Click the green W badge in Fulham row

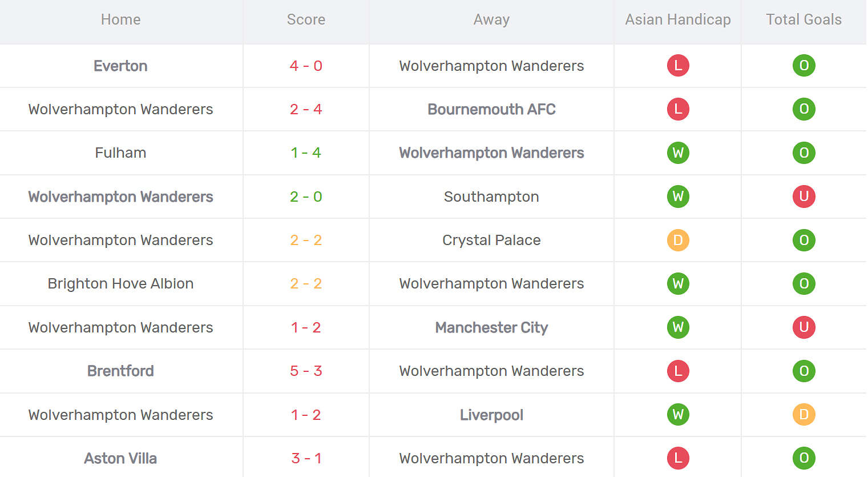(x=678, y=153)
